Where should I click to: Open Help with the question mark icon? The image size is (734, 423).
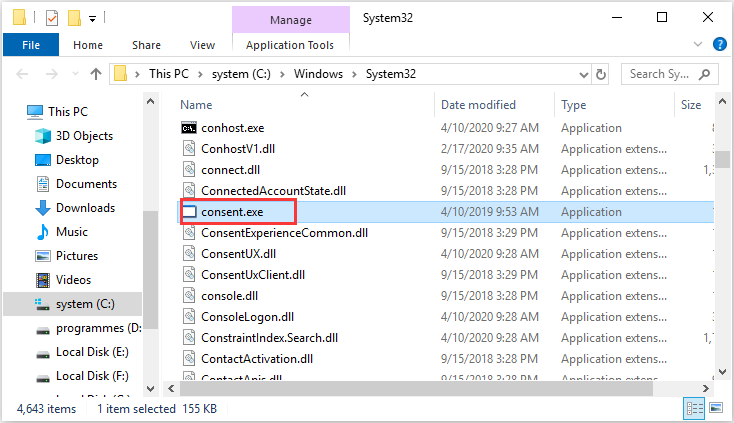coord(719,44)
